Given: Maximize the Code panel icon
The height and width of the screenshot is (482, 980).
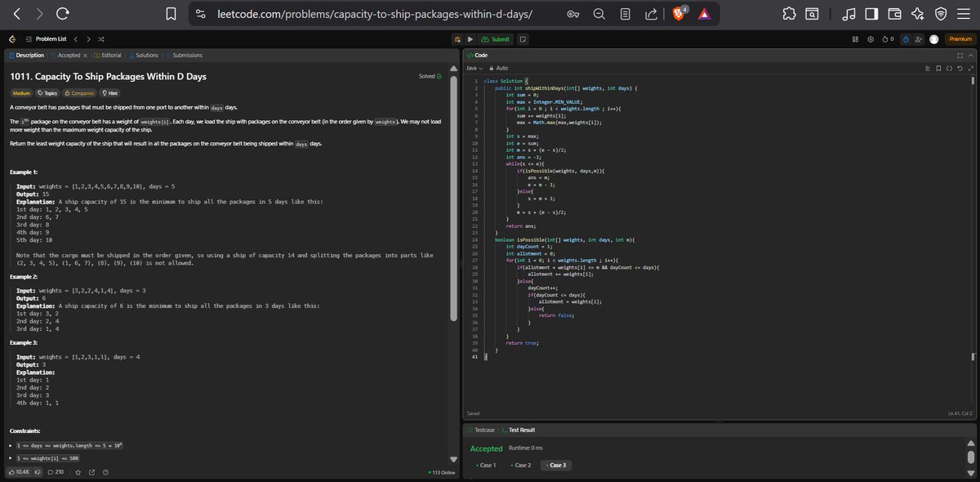Looking at the screenshot, I should tap(960, 55).
